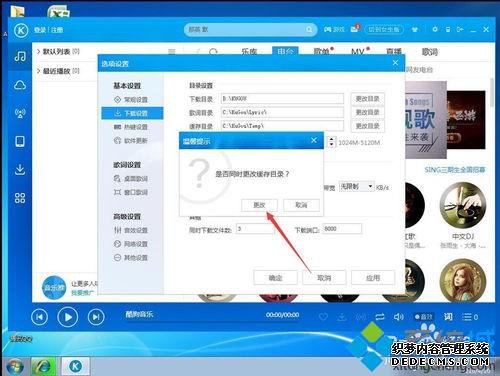Select 窗口歌词 in options dialog

tap(131, 192)
